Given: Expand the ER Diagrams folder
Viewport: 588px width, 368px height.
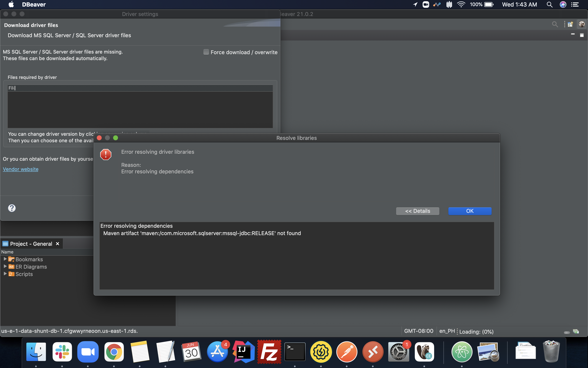Looking at the screenshot, I should [x=5, y=266].
